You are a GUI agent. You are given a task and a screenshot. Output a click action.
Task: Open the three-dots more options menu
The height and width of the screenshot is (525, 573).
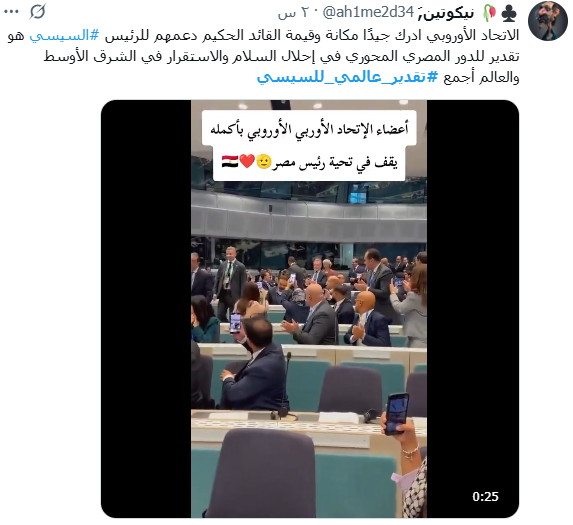[x=11, y=12]
